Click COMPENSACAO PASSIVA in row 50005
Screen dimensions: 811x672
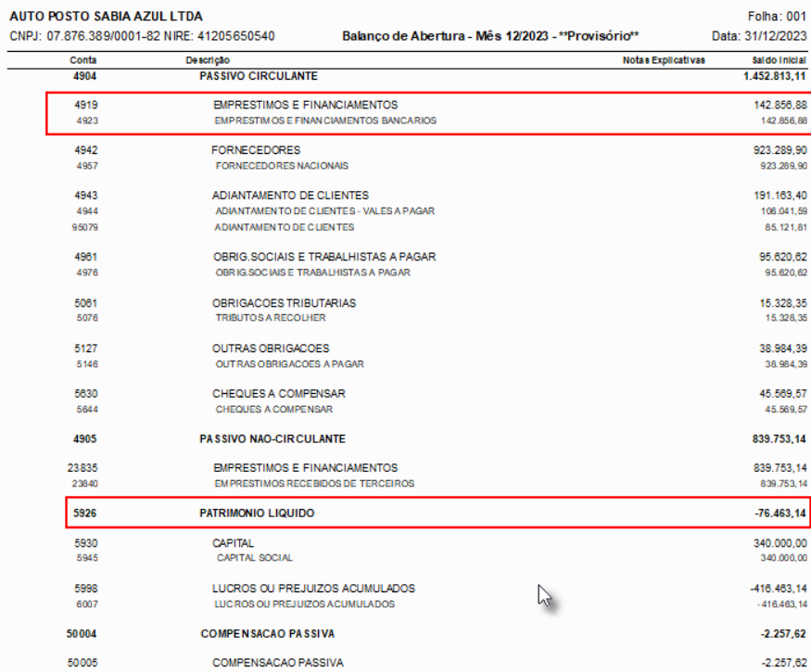(x=278, y=663)
